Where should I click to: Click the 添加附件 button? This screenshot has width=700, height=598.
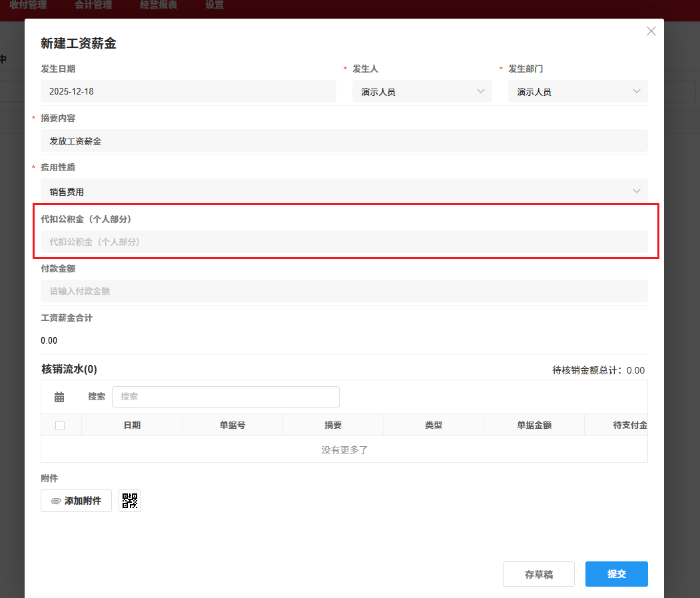[76, 500]
